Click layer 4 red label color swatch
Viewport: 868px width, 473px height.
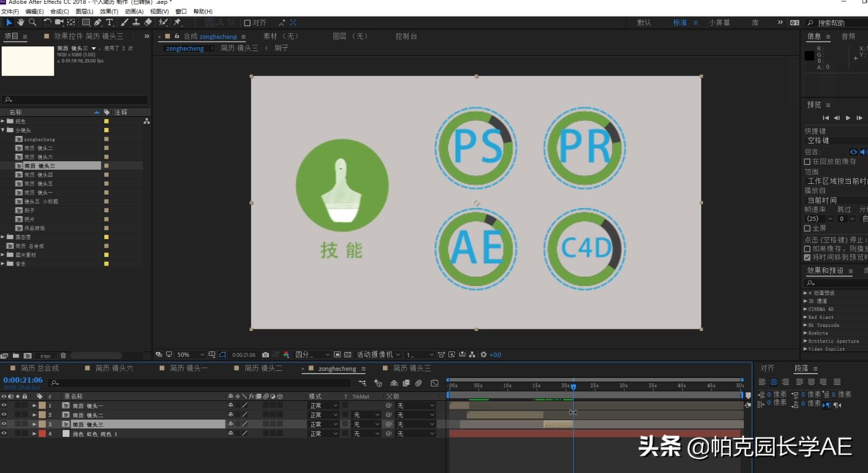click(x=42, y=433)
